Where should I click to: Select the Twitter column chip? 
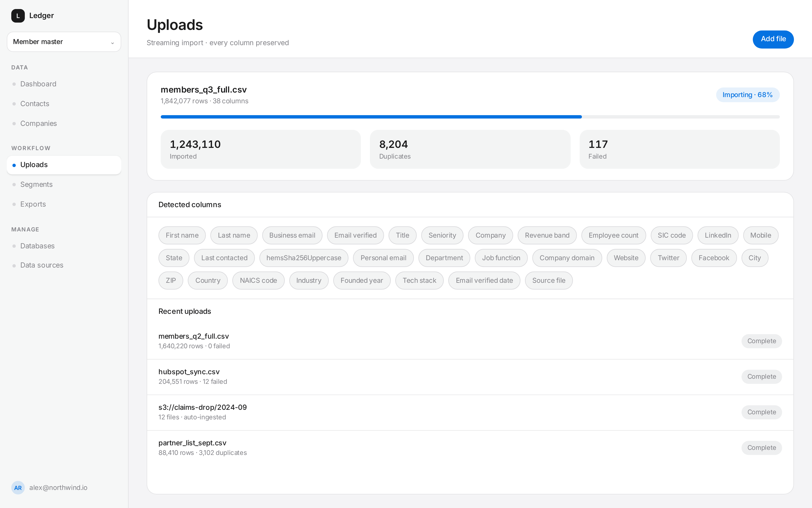pyautogui.click(x=668, y=258)
